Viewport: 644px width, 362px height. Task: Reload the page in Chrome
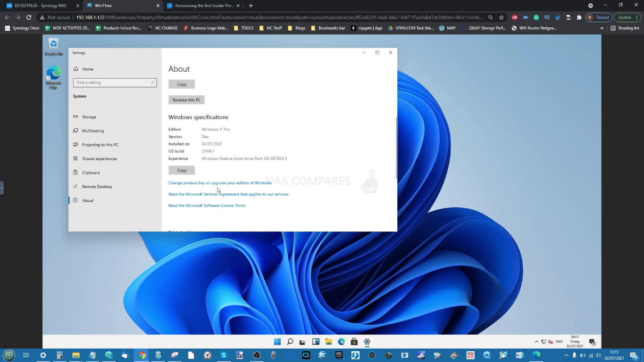click(x=29, y=17)
